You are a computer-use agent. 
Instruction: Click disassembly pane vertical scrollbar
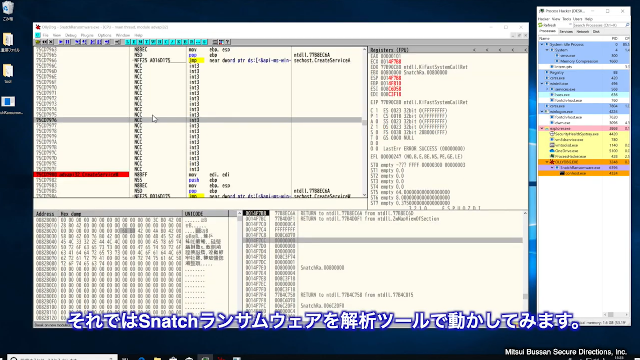[x=364, y=122]
